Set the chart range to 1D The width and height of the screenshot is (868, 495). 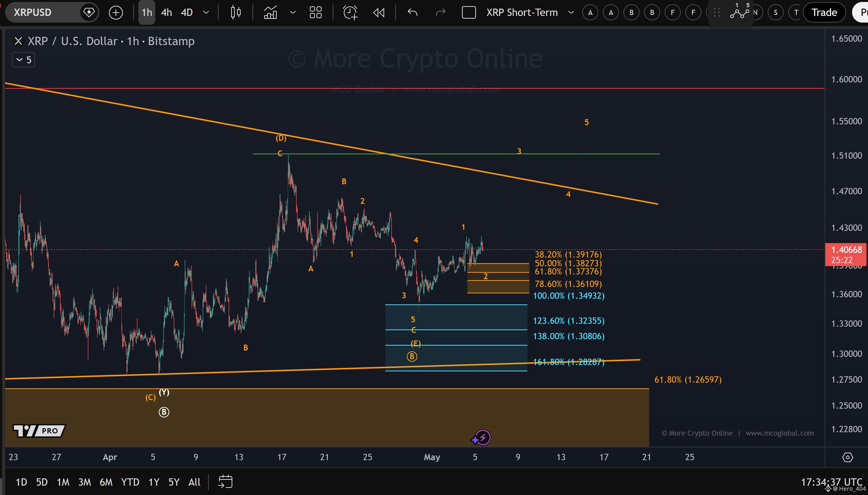click(x=21, y=482)
